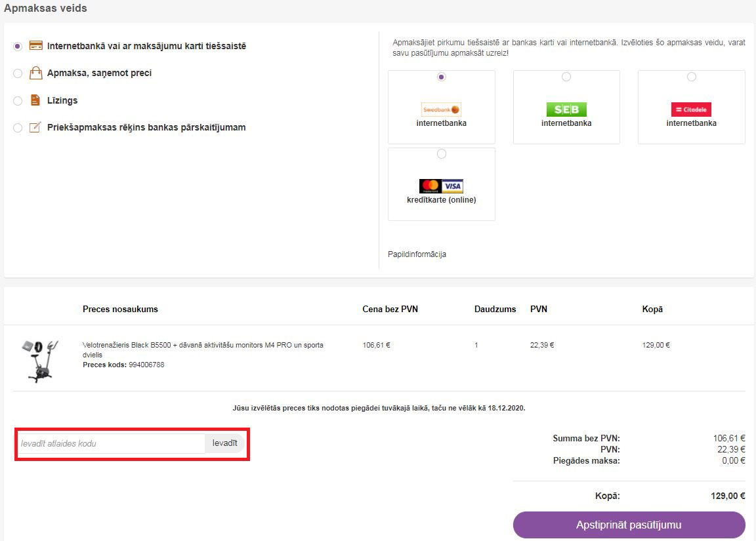Image resolution: width=756 pixels, height=541 pixels.
Task: Select the SEB internetbanka radio button
Action: [x=566, y=77]
